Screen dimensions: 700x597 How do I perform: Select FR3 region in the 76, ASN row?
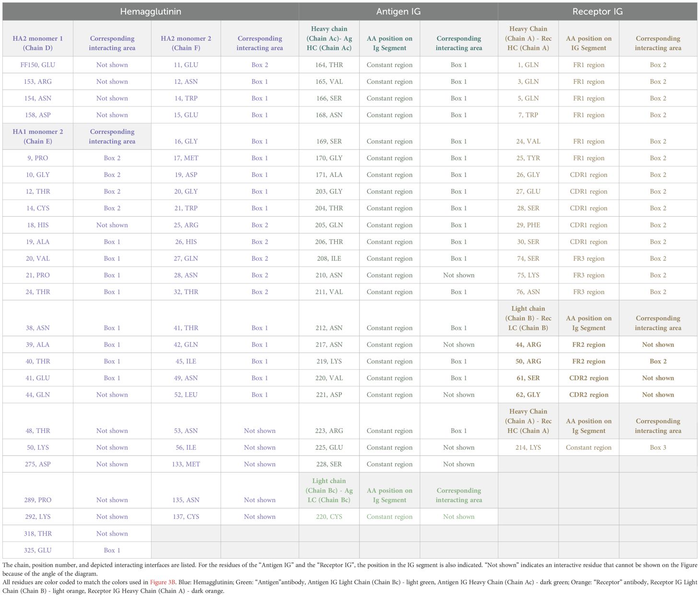click(589, 292)
